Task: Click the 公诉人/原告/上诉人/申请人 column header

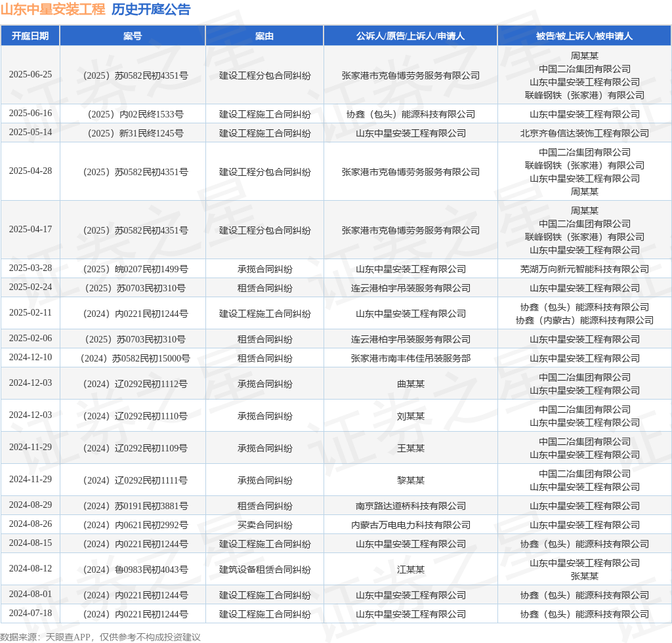Action: [410, 36]
